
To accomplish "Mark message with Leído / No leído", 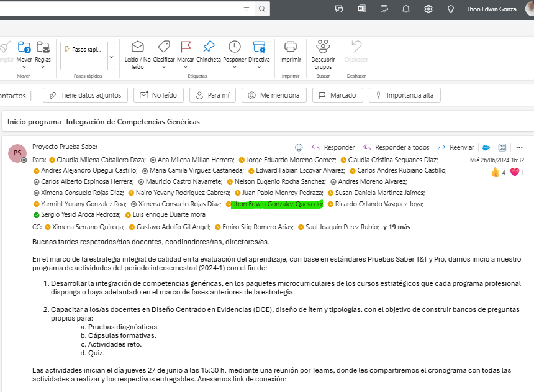I will [x=137, y=47].
